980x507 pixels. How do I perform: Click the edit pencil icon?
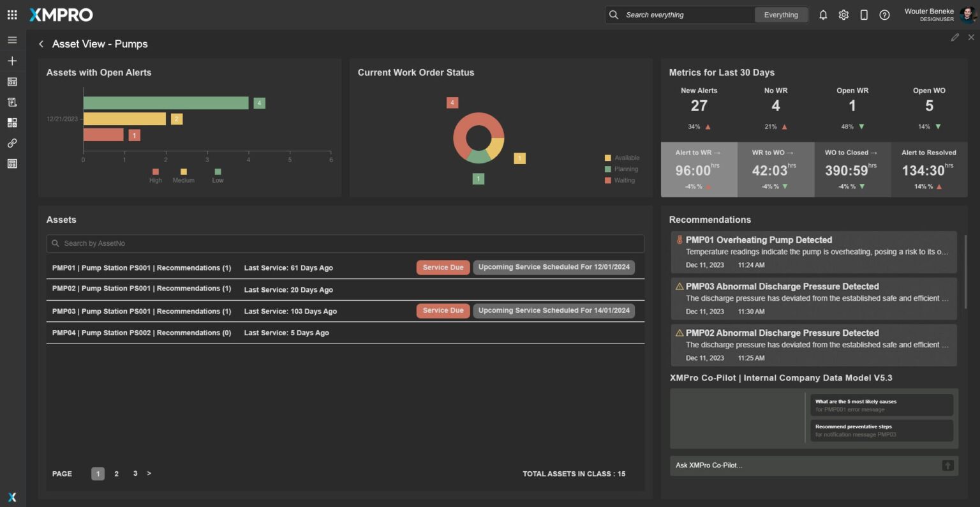954,38
